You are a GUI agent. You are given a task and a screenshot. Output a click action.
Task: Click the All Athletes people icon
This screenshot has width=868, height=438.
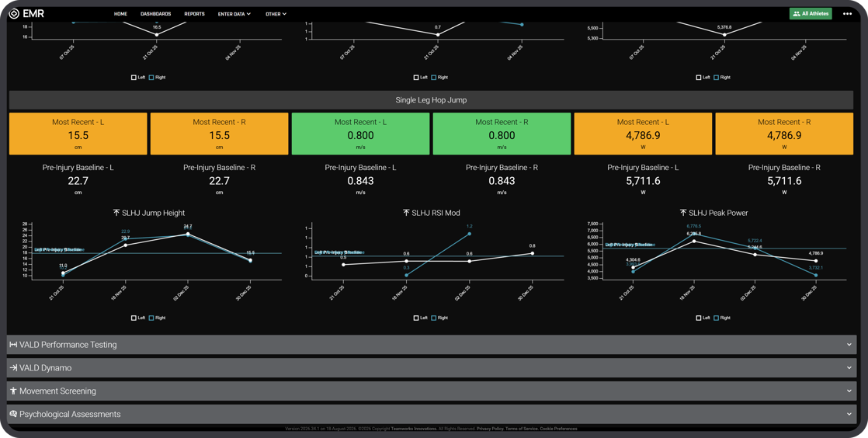tap(797, 14)
